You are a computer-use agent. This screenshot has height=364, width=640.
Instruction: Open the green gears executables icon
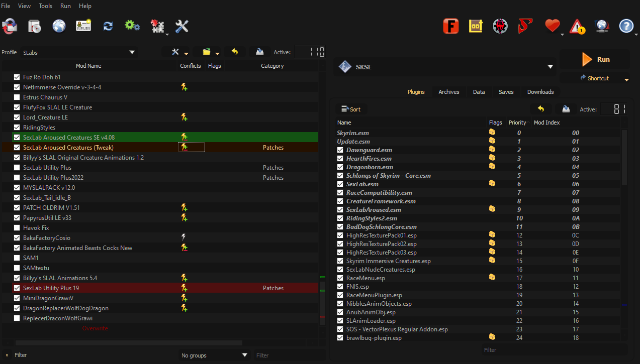(x=132, y=26)
